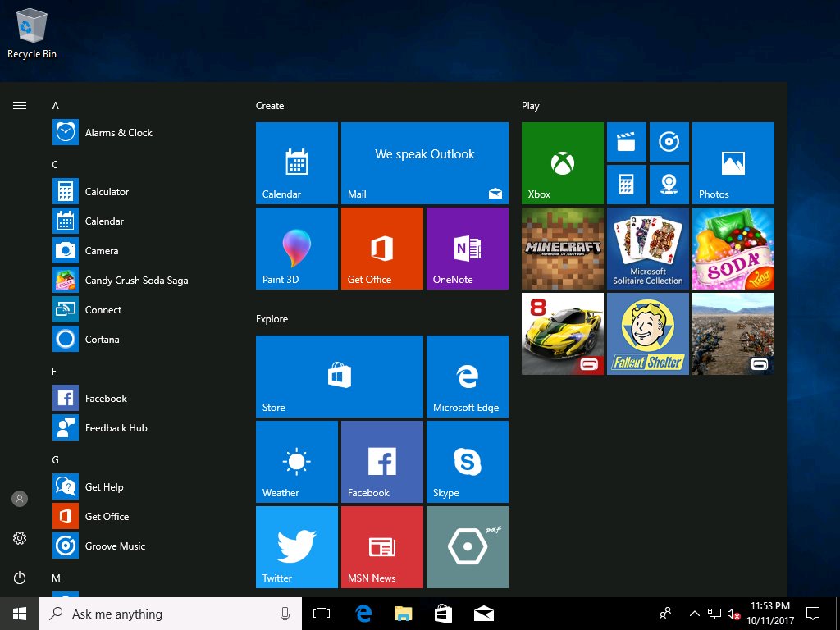Open the Action Center notifications
The height and width of the screenshot is (630, 840).
pyautogui.click(x=813, y=614)
